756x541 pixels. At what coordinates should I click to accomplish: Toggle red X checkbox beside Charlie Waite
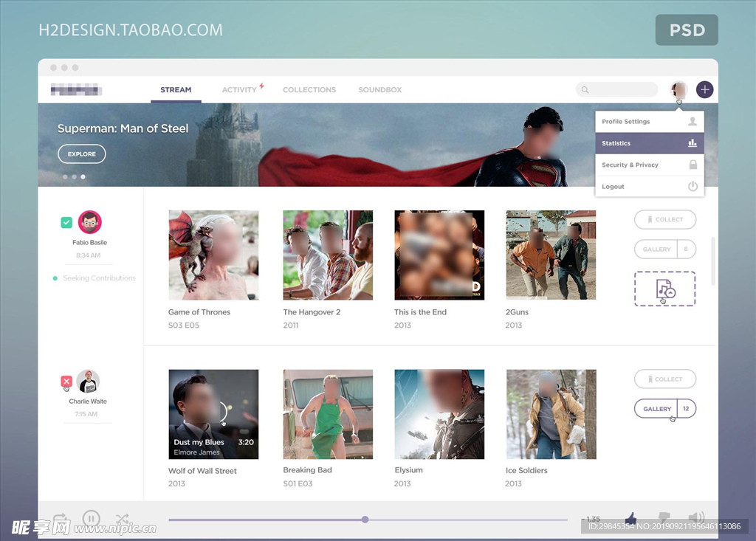pyautogui.click(x=66, y=382)
